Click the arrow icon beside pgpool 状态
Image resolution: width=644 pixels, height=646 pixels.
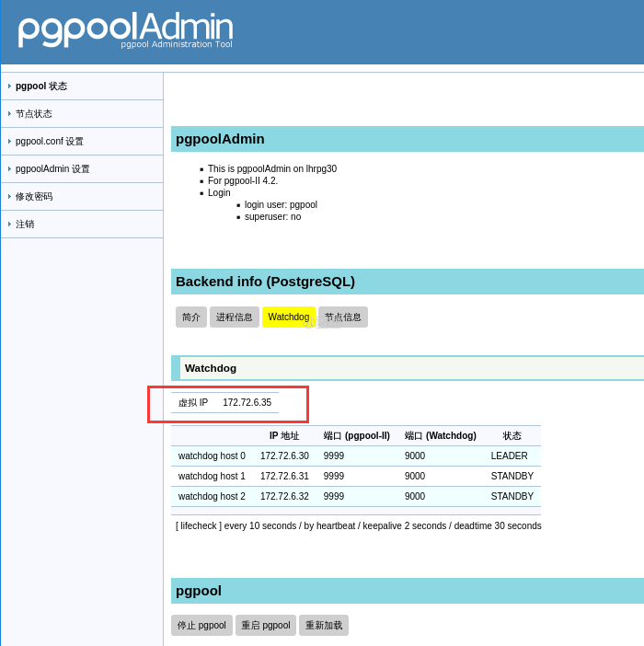[x=9, y=87]
